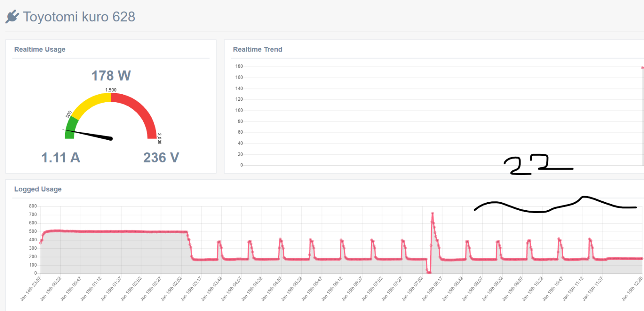Click the Jan 15th 03:17 time axis label
Screen dimensions: 644x311
(x=191, y=289)
